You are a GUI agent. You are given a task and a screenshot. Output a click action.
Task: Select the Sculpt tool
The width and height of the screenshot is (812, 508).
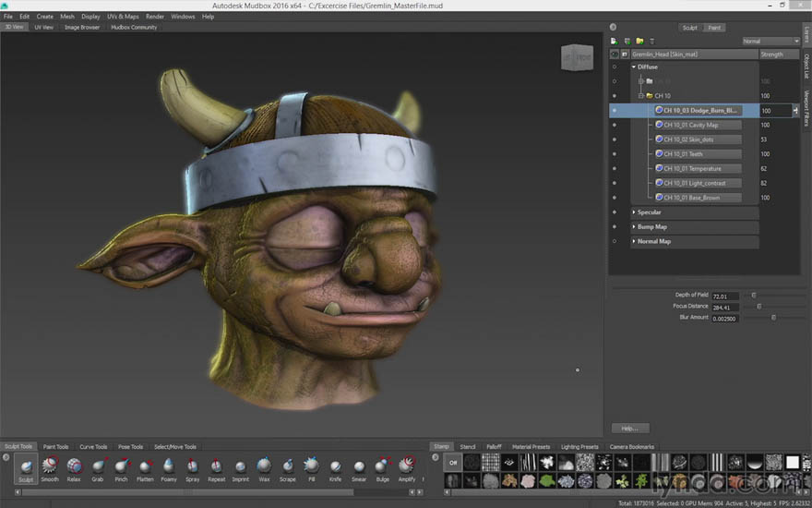tap(26, 468)
